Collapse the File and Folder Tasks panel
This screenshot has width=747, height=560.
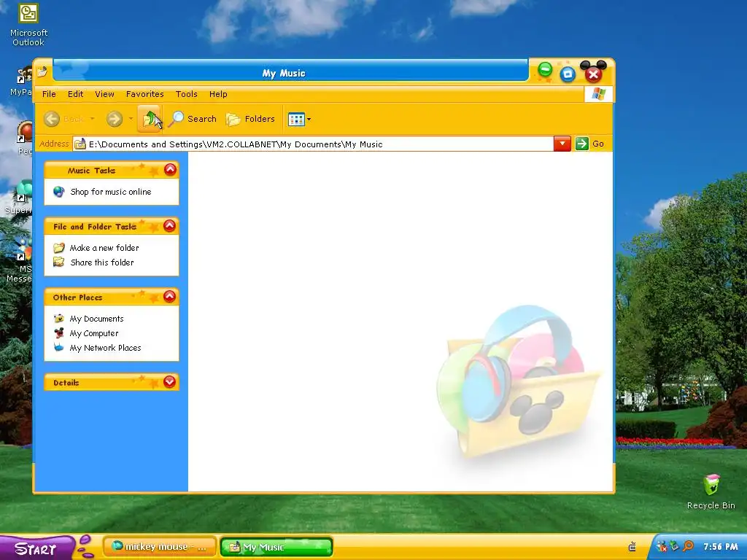coord(169,226)
